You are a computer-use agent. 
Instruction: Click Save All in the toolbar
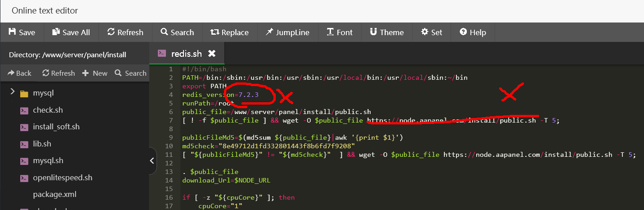click(71, 32)
